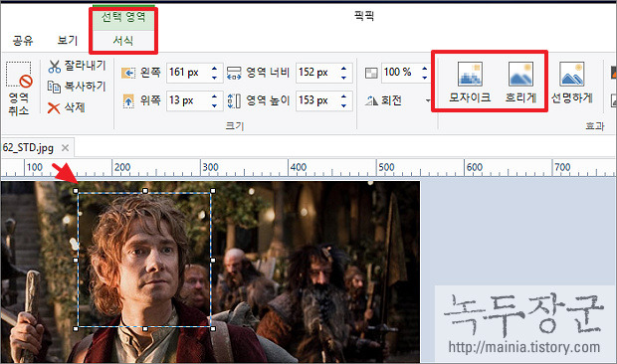Apply the 선명하게 (sharpen) effect
The height and width of the screenshot is (364, 617).
(572, 82)
